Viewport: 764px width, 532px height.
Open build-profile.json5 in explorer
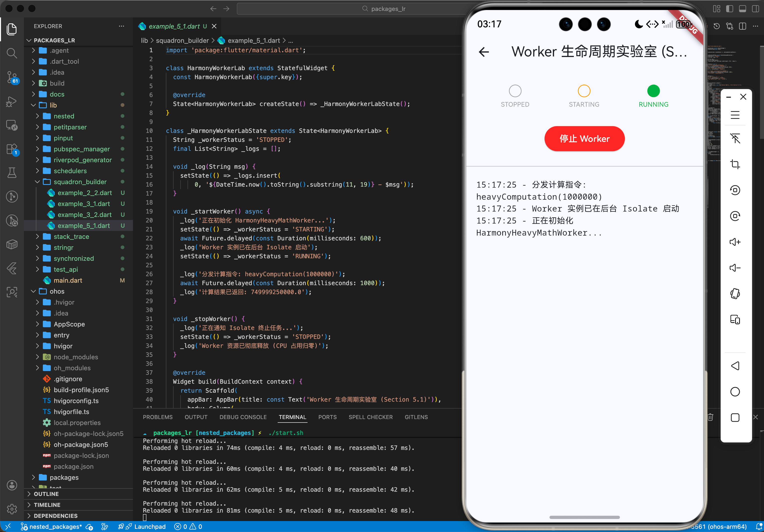tap(81, 390)
